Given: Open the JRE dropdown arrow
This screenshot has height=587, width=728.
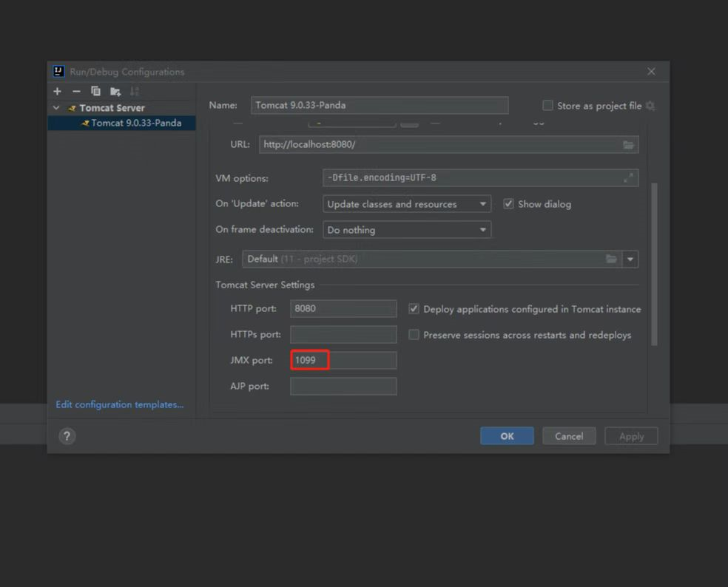Looking at the screenshot, I should point(630,259).
